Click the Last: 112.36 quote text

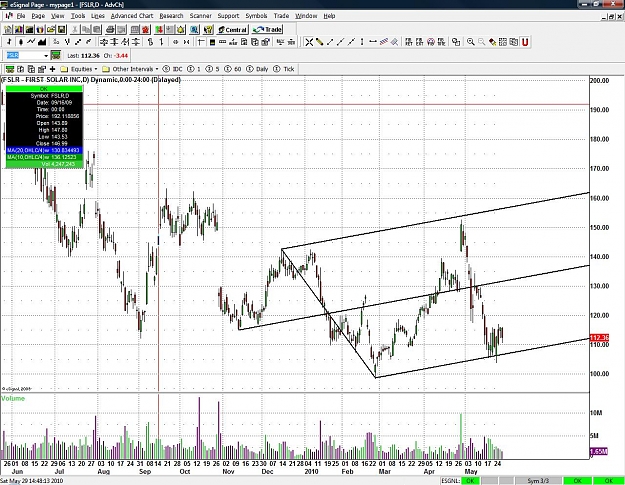83,55
